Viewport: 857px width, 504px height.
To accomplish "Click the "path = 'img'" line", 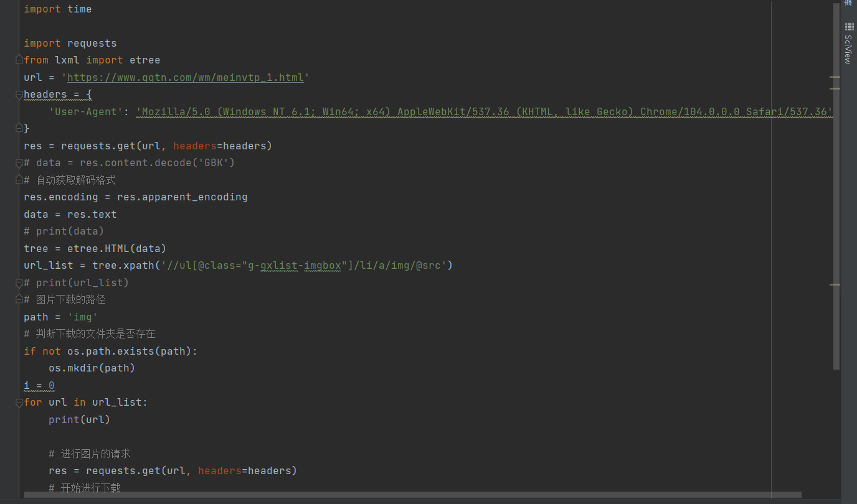I will click(61, 317).
